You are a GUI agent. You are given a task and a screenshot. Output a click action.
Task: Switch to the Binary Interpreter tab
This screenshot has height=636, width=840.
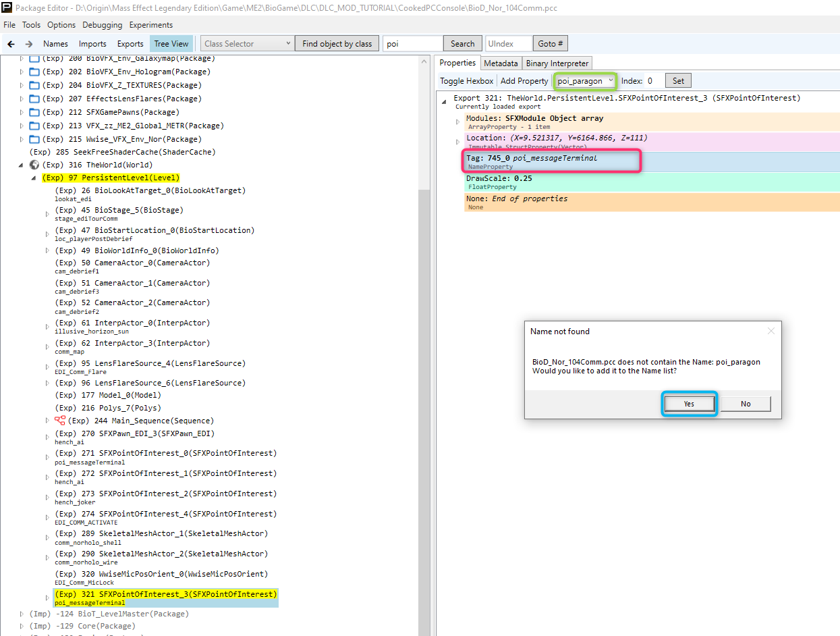click(x=557, y=63)
